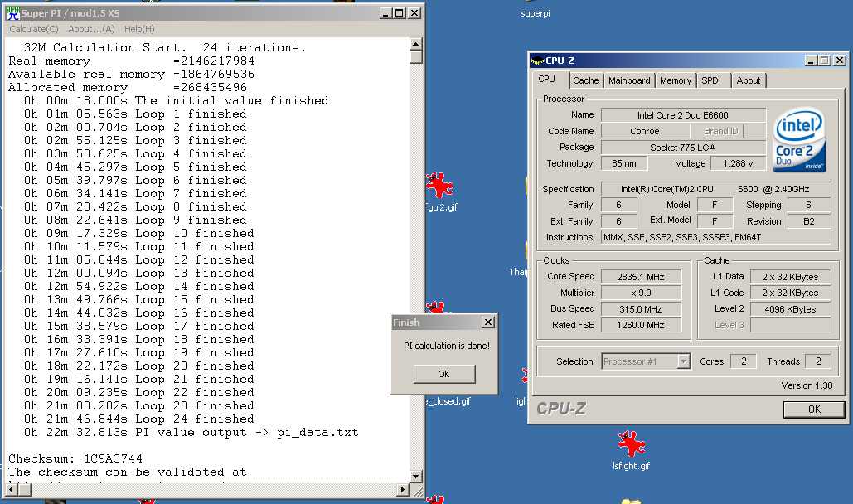This screenshot has width=853, height=504.
Task: Click the OK button in CPU-Z
Action: coord(814,409)
